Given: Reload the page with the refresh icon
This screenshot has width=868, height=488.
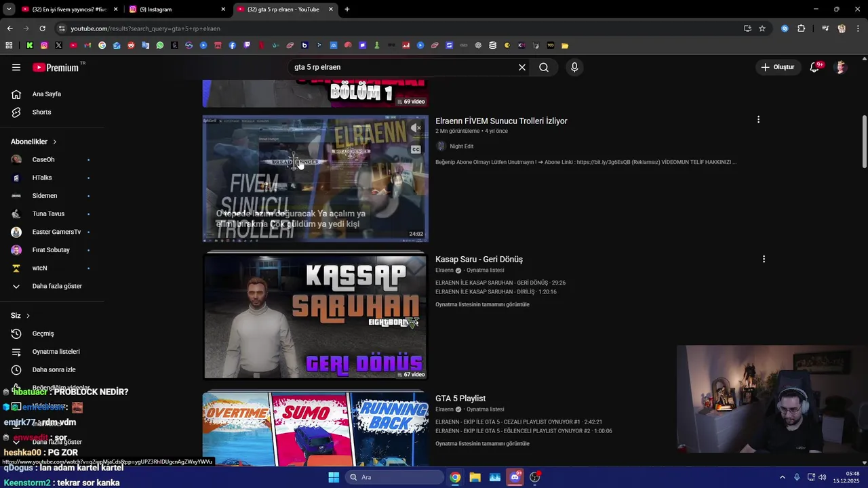Looking at the screenshot, I should click(x=42, y=28).
